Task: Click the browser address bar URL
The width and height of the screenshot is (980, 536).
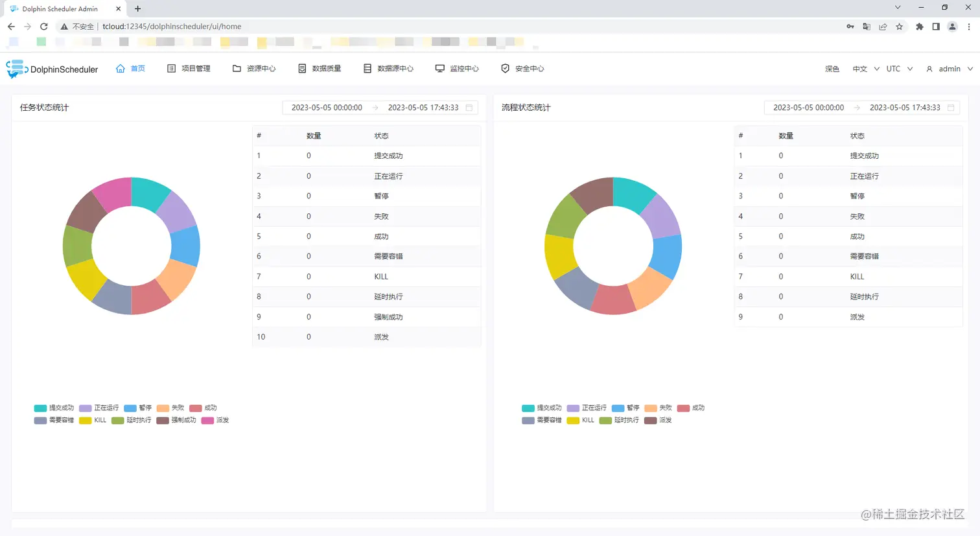Action: pos(172,27)
